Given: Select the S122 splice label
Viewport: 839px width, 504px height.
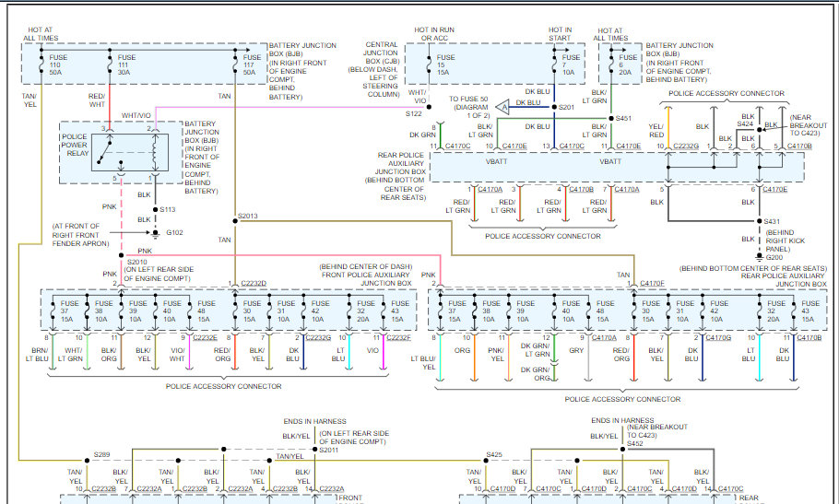Looking at the screenshot, I should pyautogui.click(x=414, y=114).
